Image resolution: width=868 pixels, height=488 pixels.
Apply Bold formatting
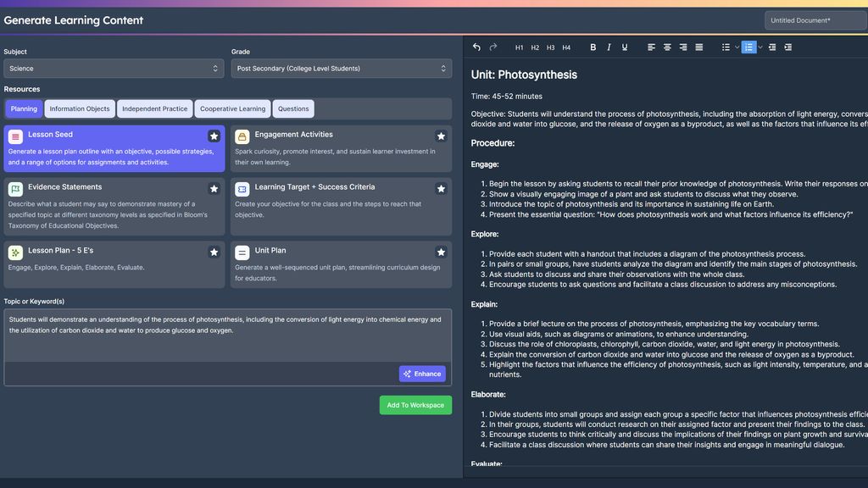(x=593, y=47)
